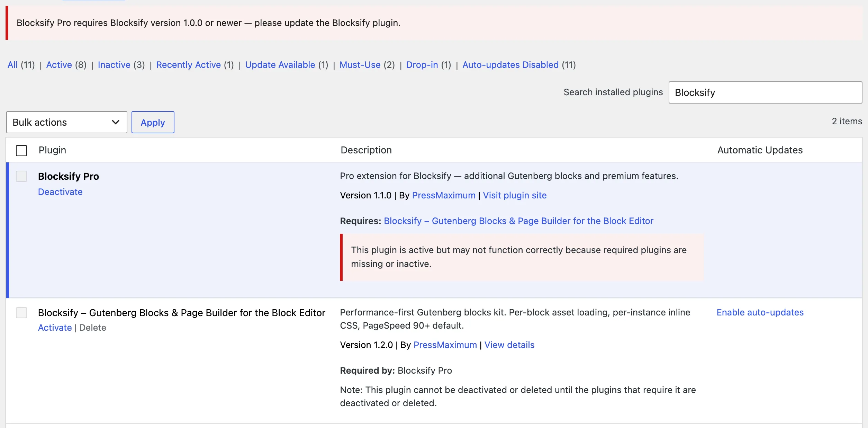
Task: Open PressMaximum link for Blocksify version 1.2.0
Action: coord(445,345)
